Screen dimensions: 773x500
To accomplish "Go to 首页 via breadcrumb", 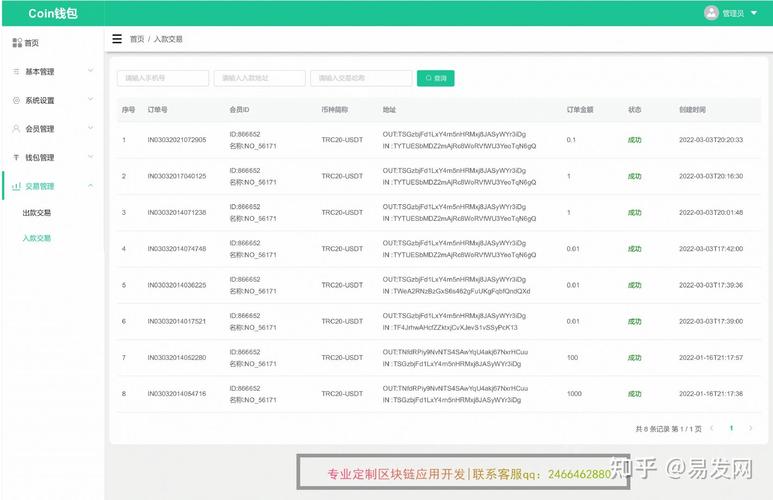I will tap(137, 39).
